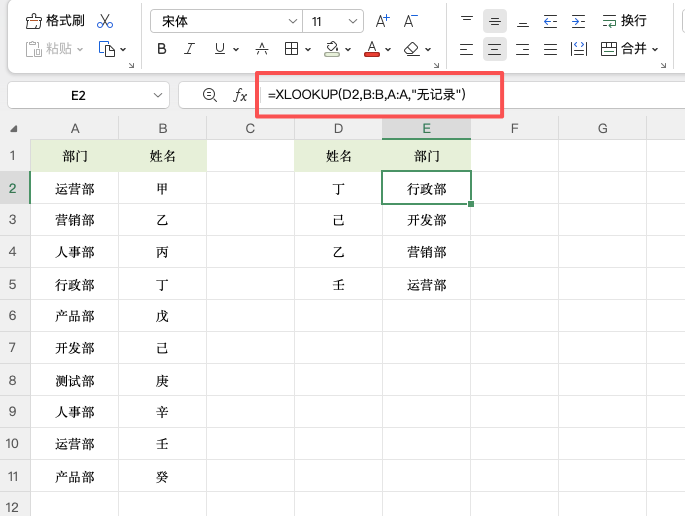This screenshot has height=516, width=685.
Task: Align text to top
Action: click(467, 21)
